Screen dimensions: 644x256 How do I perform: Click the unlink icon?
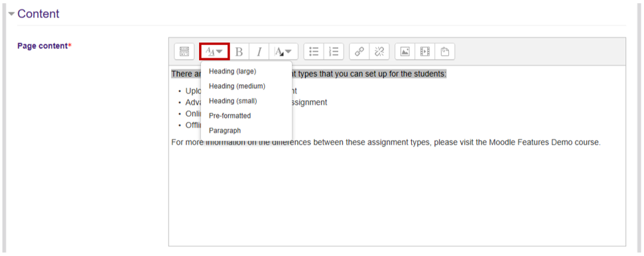pos(379,52)
